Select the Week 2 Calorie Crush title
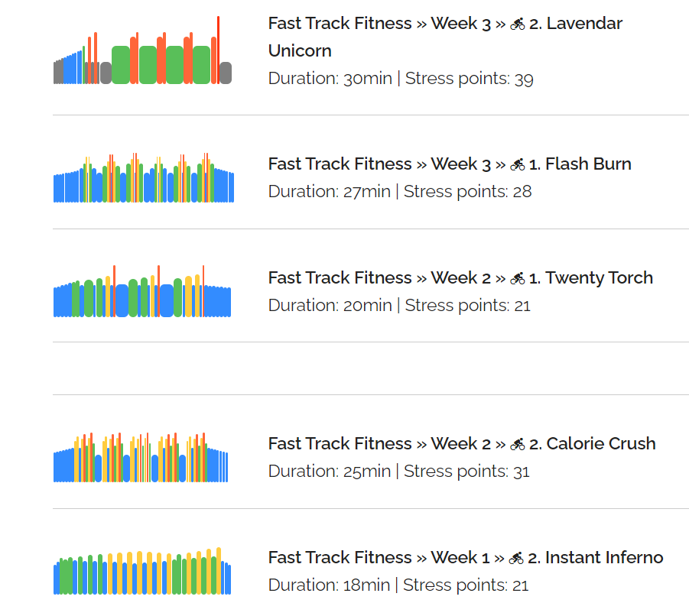This screenshot has width=689, height=616. click(x=462, y=443)
